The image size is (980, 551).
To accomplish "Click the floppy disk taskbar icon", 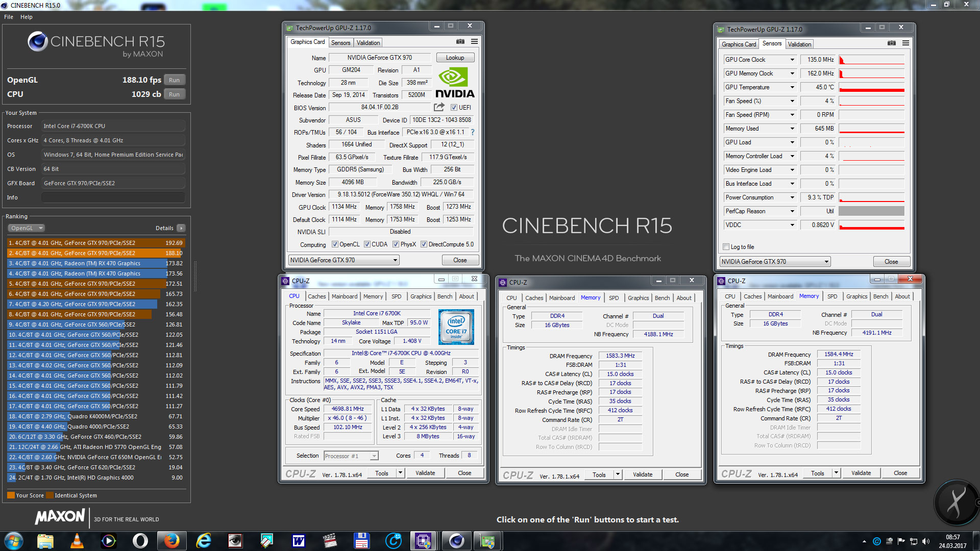I will point(362,541).
